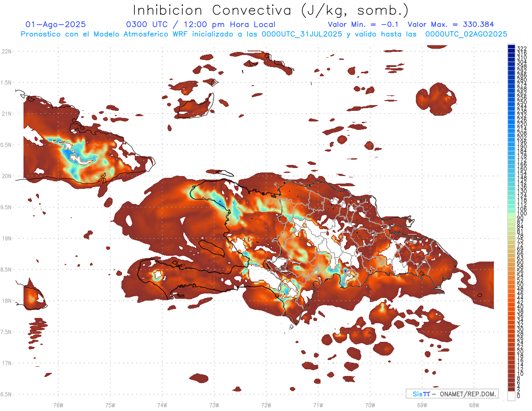
Task: Click the 72W longitude axis label
Action: pyautogui.click(x=266, y=405)
